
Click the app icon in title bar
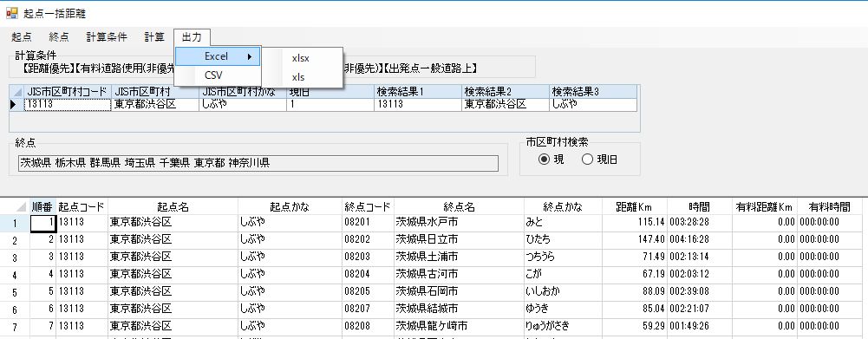tap(11, 13)
